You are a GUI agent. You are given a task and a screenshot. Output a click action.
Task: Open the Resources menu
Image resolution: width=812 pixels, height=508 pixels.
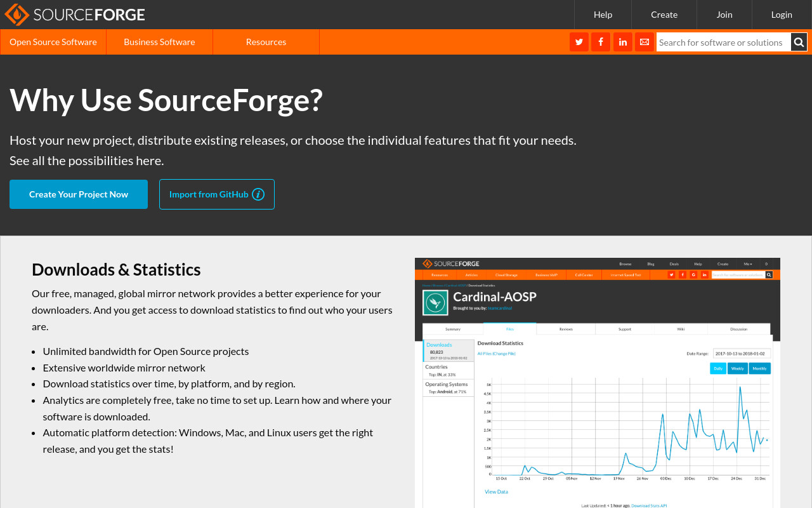tap(266, 42)
